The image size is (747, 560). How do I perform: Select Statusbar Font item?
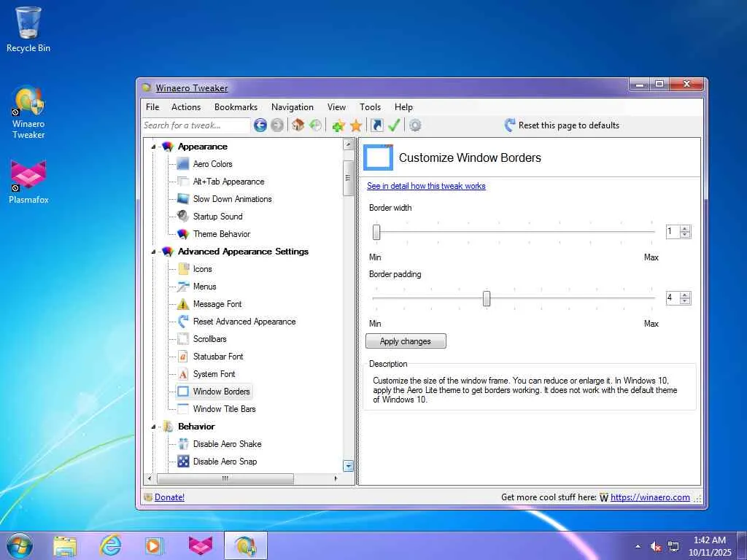pos(218,357)
